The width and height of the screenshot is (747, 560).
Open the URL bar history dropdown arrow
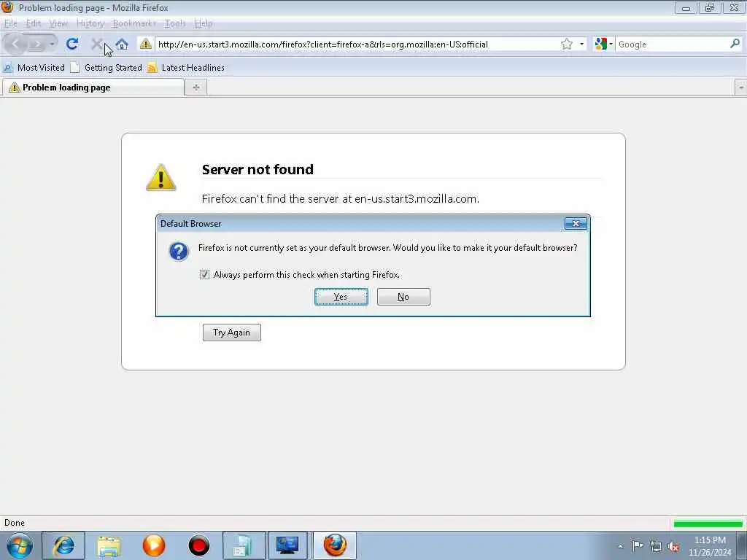coord(581,44)
